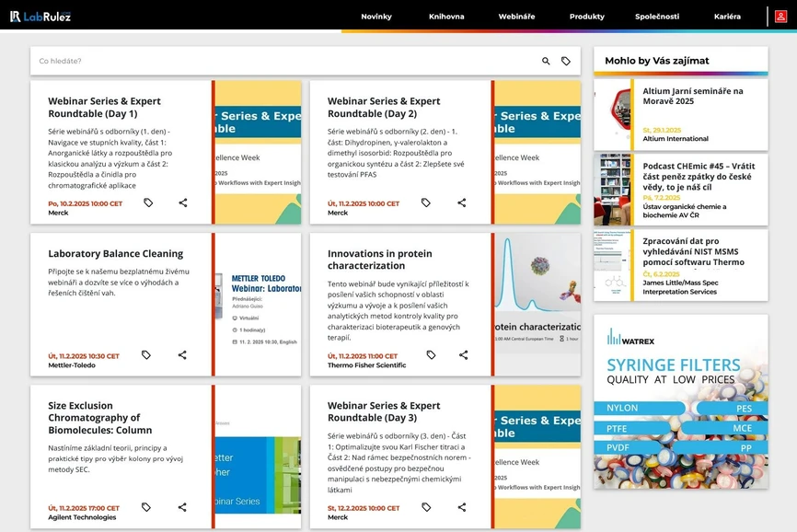797x532 pixels.
Task: Open Innovations in protein characterization title
Action: pos(380,260)
